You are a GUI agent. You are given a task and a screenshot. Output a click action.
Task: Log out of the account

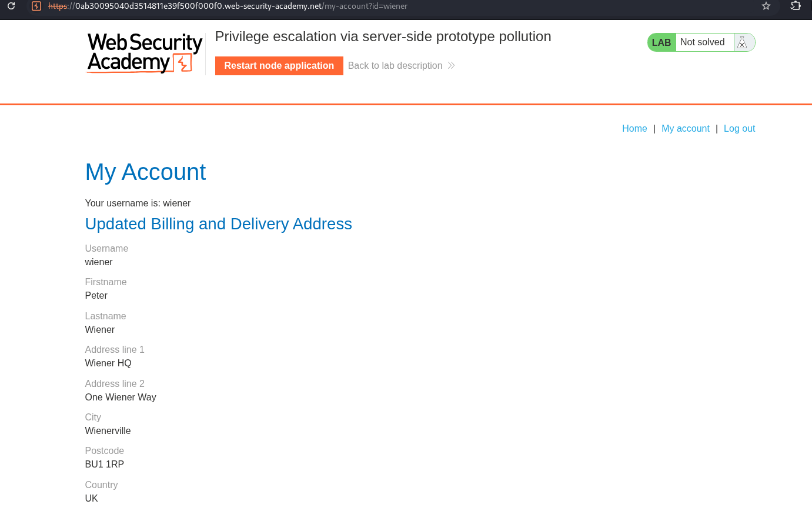click(x=739, y=128)
